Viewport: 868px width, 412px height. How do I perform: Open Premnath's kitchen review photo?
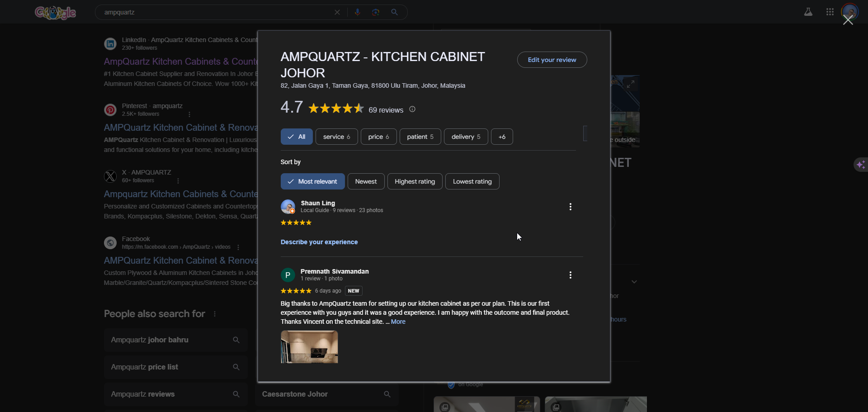[x=309, y=347]
